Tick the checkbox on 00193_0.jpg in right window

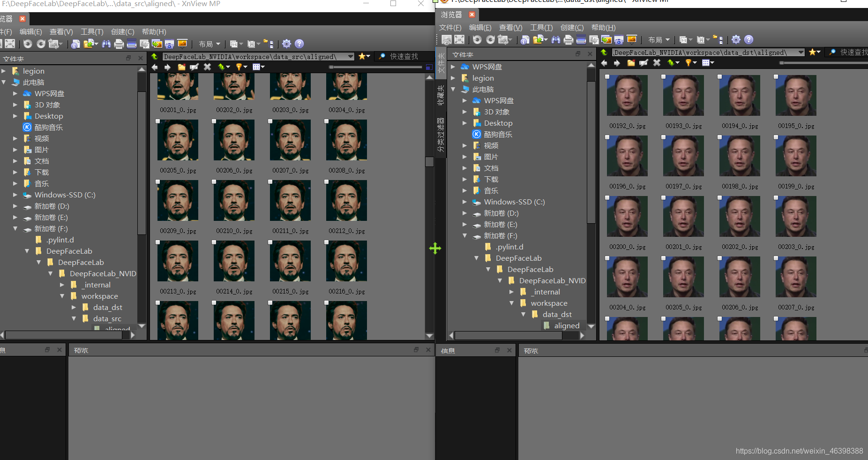[x=664, y=77]
